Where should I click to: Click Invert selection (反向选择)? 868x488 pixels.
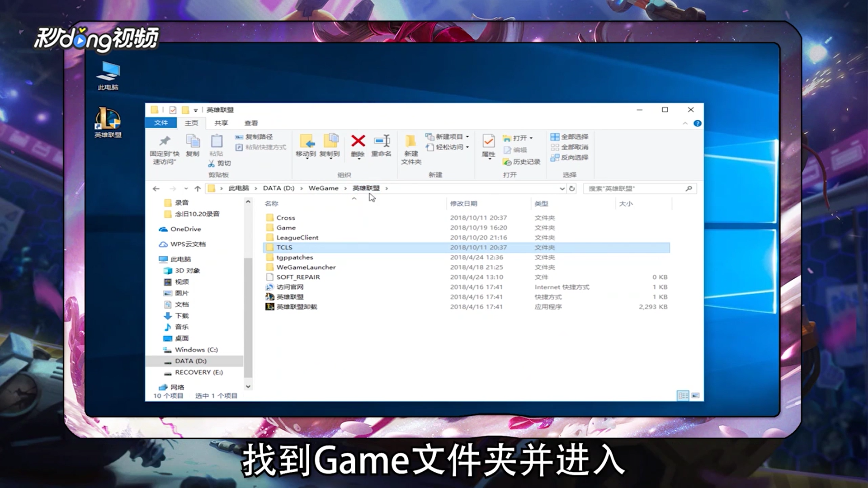tap(570, 157)
